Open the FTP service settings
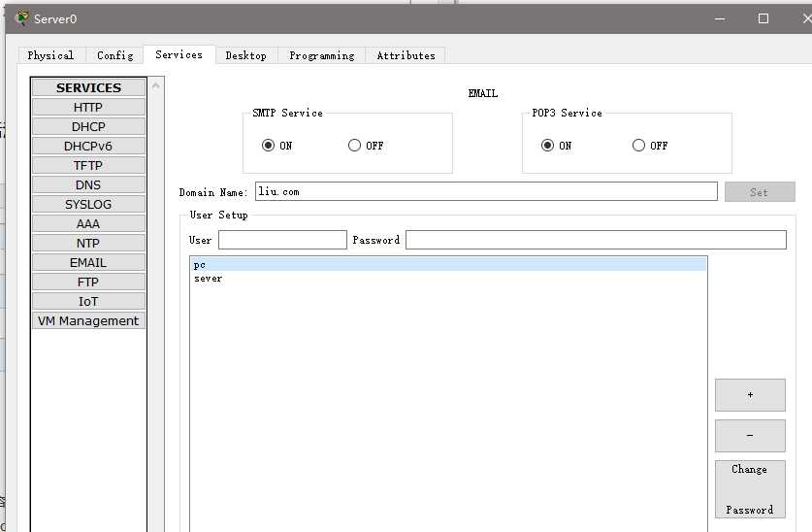 [88, 283]
